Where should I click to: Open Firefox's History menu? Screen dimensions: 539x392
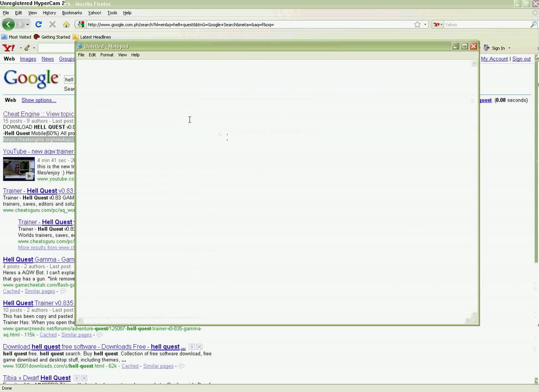click(49, 13)
